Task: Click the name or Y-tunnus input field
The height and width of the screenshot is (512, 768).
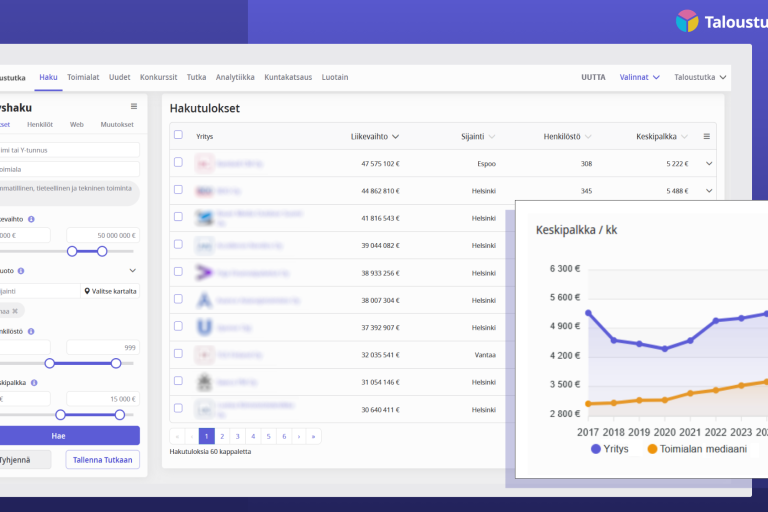Action: click(69, 150)
